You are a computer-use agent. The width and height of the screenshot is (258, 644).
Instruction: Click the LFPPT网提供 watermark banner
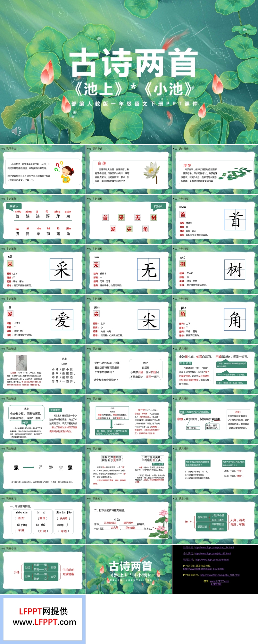point(43,617)
